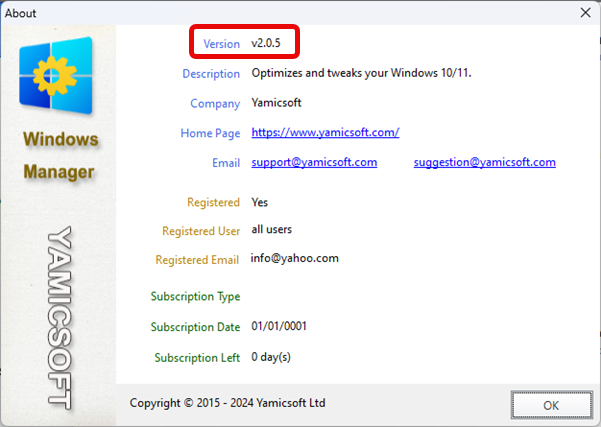Click the Company label
Viewport: 601px width, 427px height.
215,103
